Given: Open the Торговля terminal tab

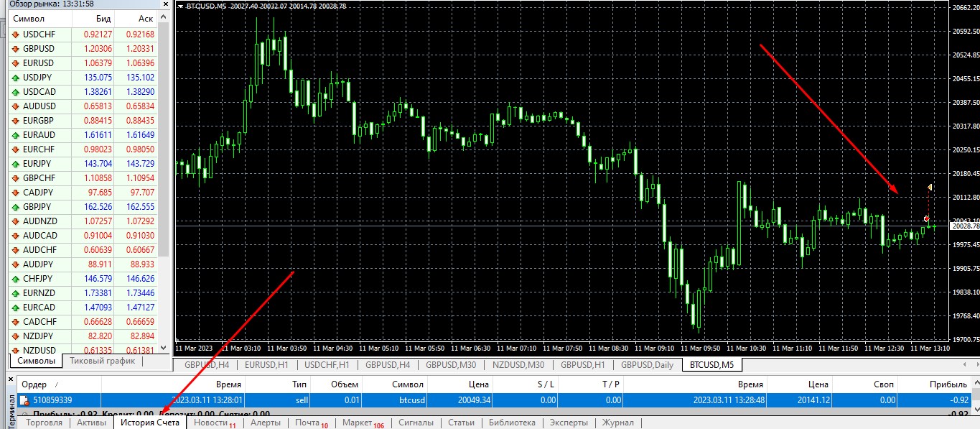Looking at the screenshot, I should (44, 423).
